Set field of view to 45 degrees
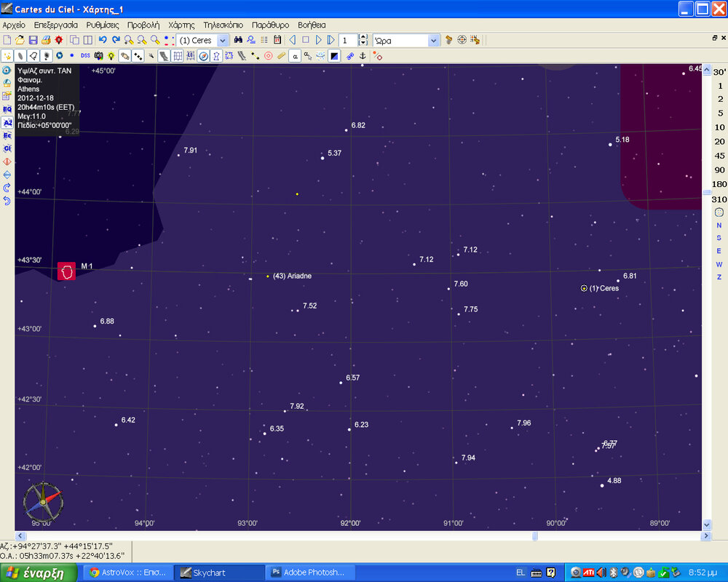Image resolution: width=728 pixels, height=582 pixels. tap(719, 156)
